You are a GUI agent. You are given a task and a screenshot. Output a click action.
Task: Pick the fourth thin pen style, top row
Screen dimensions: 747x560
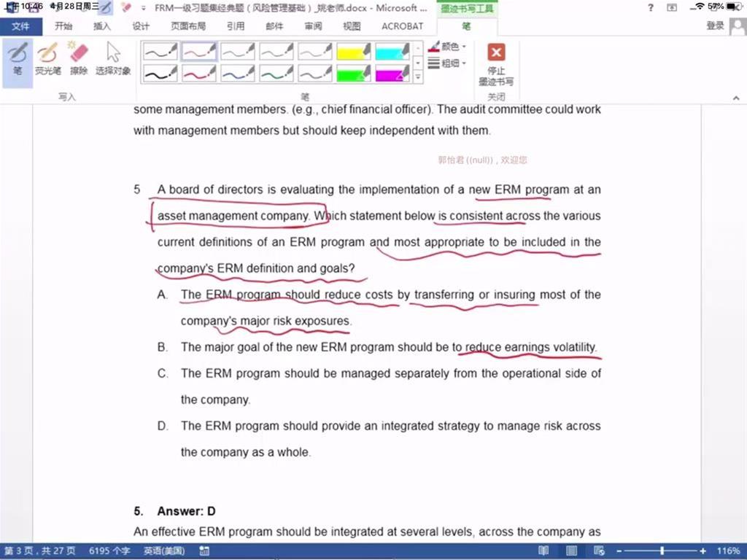[276, 51]
